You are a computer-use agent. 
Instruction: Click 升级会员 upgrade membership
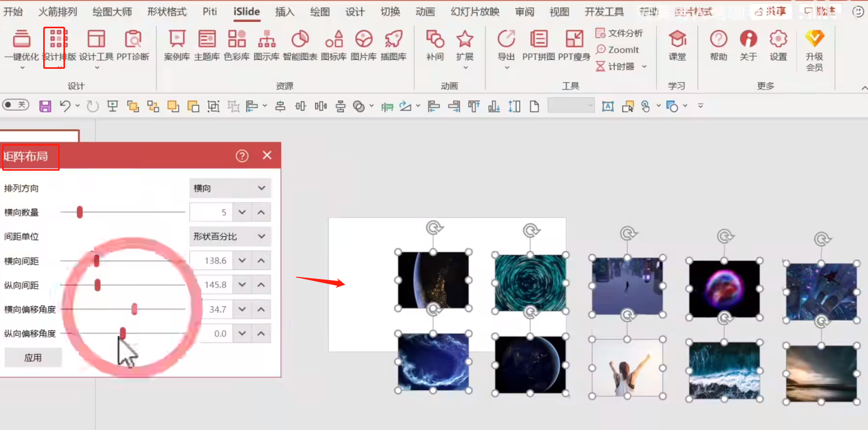pyautogui.click(x=815, y=51)
